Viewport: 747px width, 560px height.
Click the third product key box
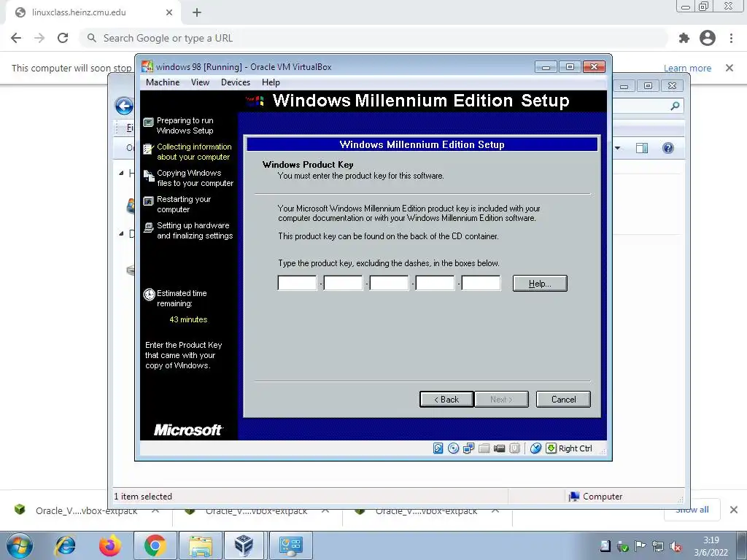coord(389,283)
